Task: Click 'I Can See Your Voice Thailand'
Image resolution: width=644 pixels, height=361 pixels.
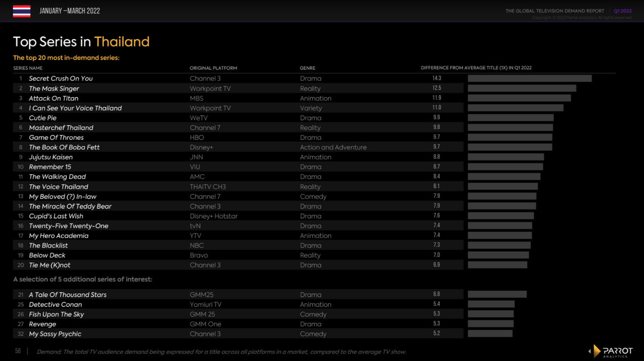Action: click(75, 108)
